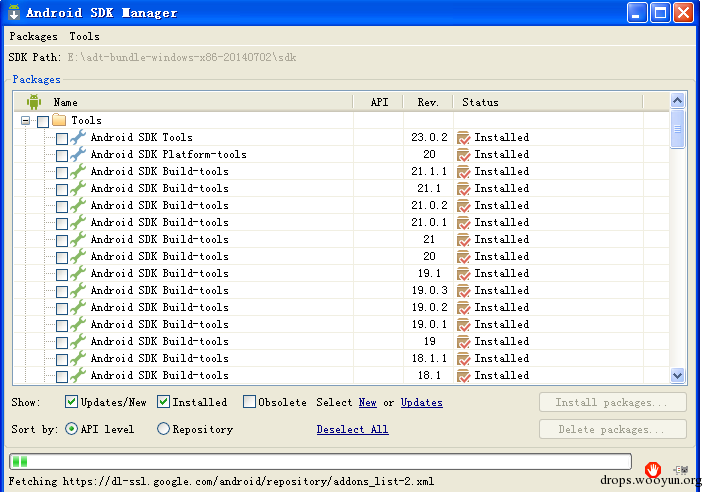
Task: Click the Deselect All link
Action: click(x=352, y=429)
